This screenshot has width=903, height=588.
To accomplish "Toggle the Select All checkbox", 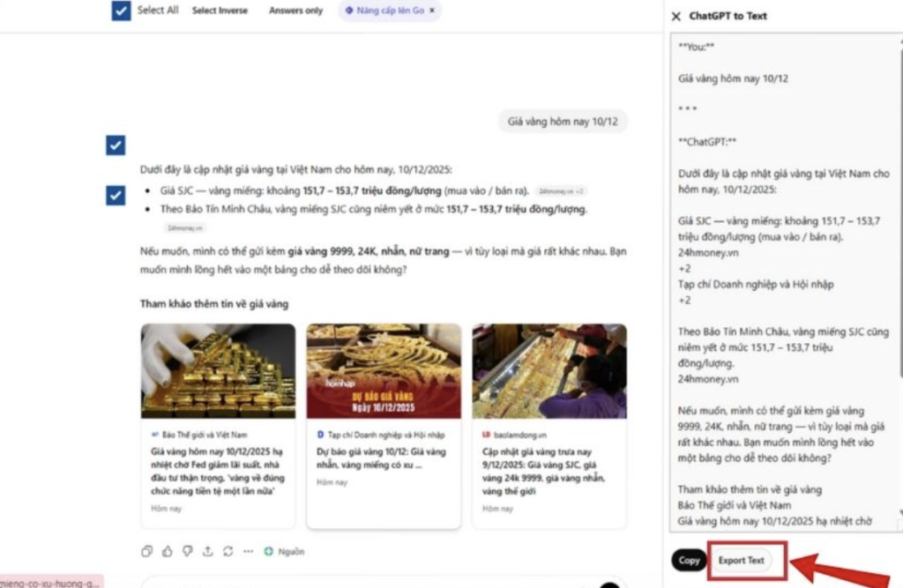I will (122, 11).
